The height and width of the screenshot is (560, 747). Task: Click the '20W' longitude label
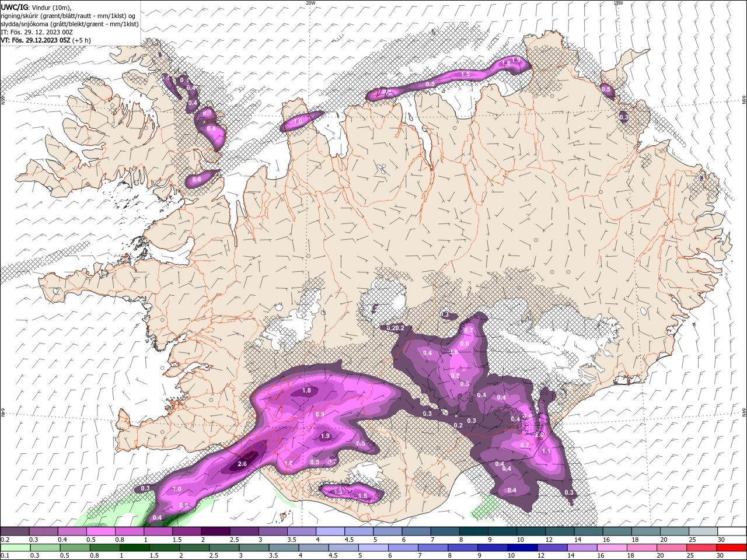pos(310,3)
